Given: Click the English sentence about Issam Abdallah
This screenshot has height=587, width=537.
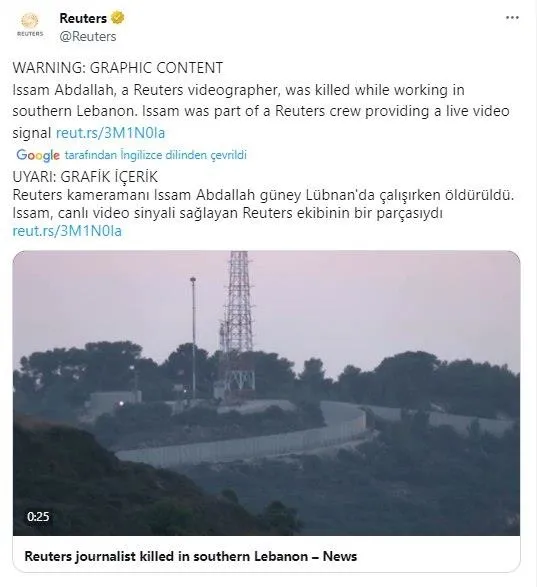Looking at the screenshot, I should coord(261,111).
